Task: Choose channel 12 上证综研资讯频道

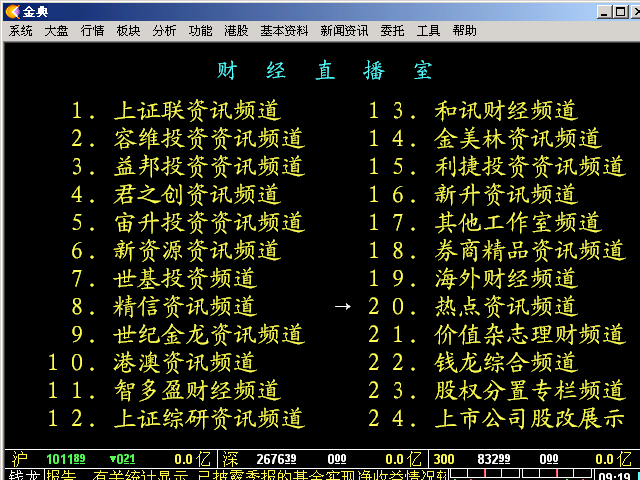Action: click(176, 418)
